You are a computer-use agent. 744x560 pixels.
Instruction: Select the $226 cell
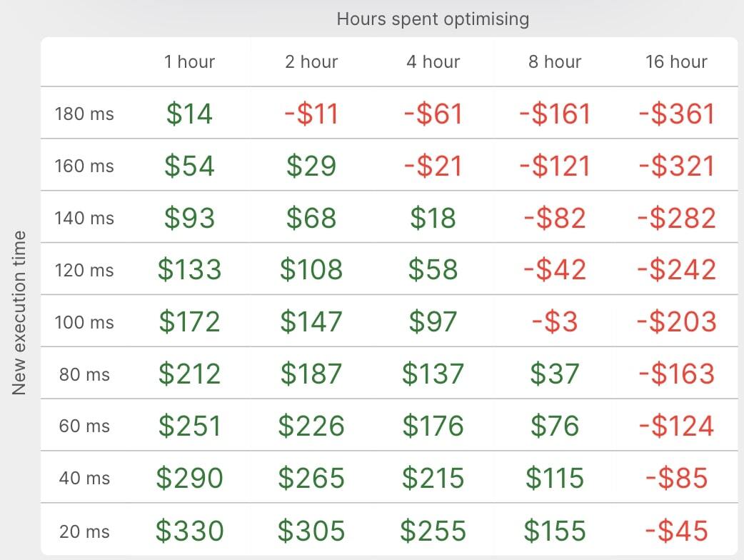[311, 425]
